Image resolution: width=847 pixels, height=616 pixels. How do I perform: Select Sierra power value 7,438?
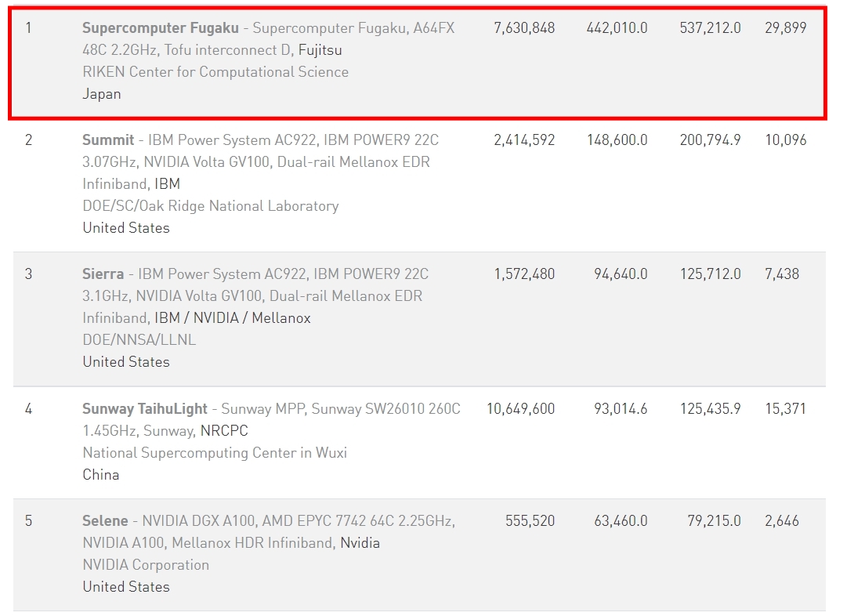pos(782,274)
